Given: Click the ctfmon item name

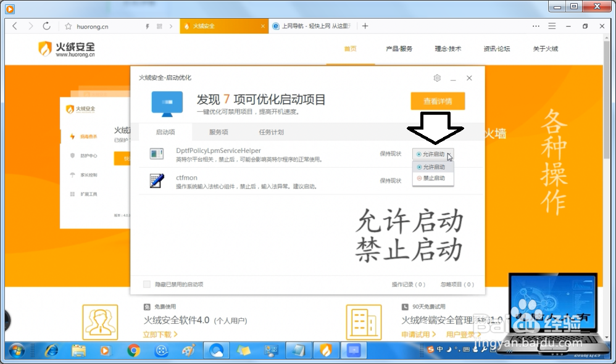Looking at the screenshot, I should tap(186, 178).
